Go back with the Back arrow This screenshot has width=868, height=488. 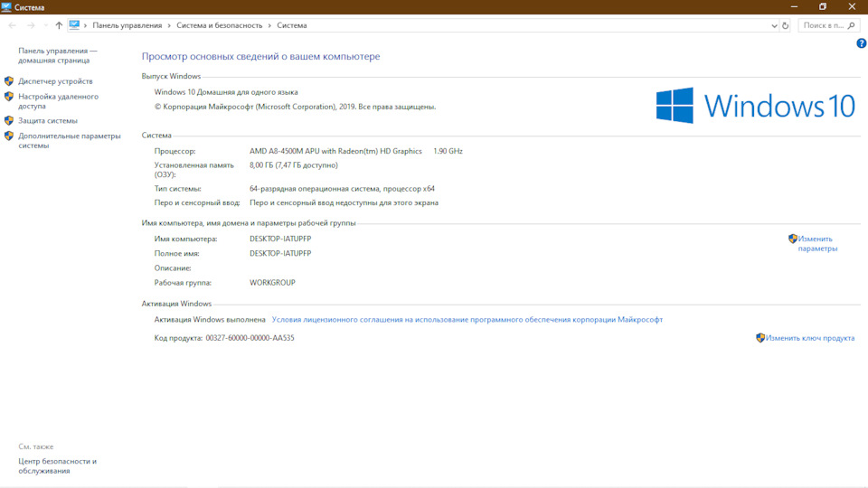coord(12,25)
